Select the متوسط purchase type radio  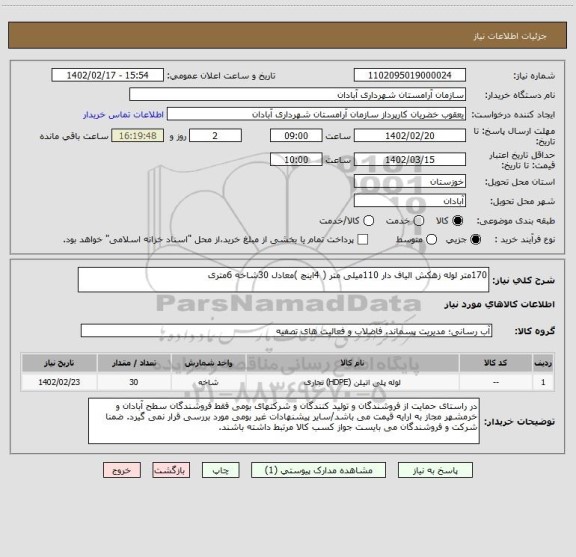pyautogui.click(x=432, y=240)
